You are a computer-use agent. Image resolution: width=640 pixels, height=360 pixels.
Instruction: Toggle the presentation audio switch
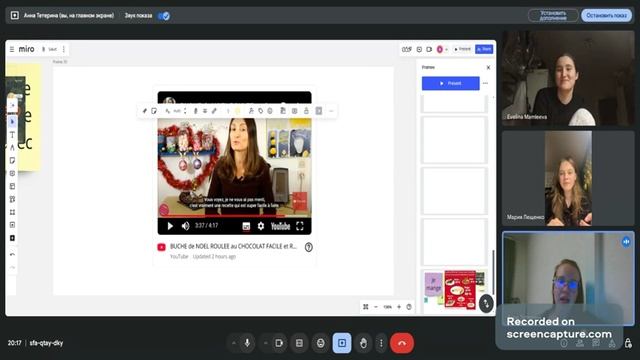click(x=164, y=16)
